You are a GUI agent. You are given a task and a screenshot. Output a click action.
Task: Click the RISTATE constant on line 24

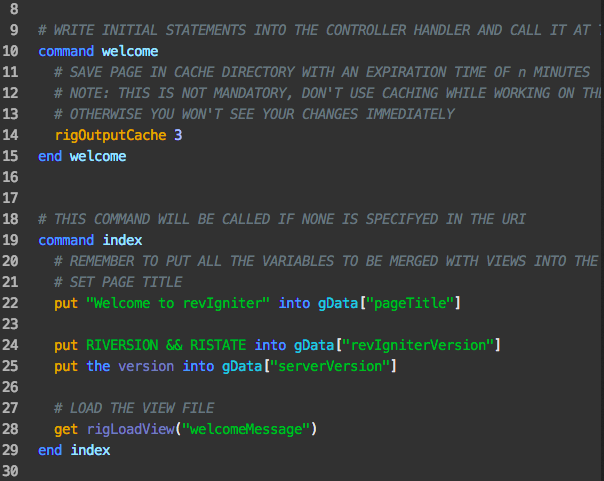coord(218,345)
